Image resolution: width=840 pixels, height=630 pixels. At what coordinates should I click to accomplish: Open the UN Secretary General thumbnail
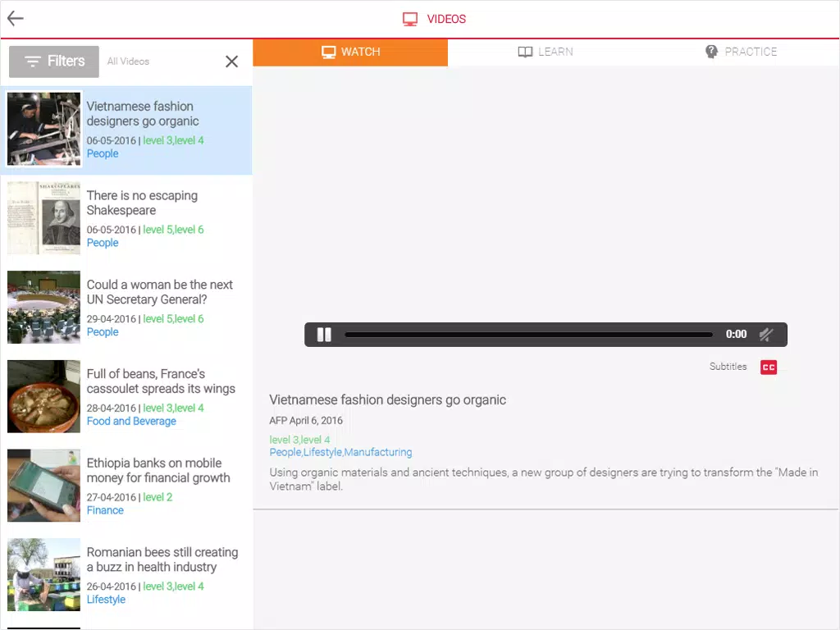(x=44, y=307)
